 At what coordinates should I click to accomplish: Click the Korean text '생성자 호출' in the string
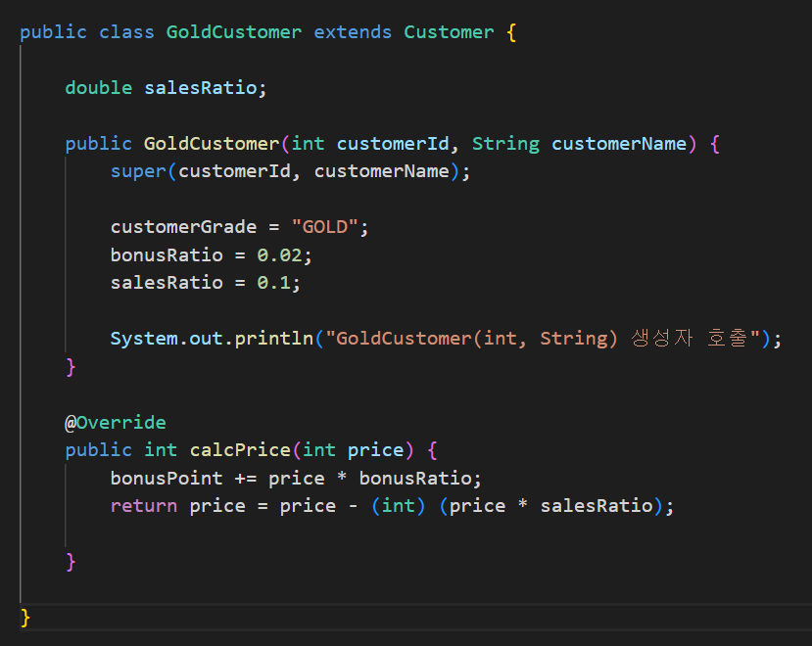click(690, 339)
